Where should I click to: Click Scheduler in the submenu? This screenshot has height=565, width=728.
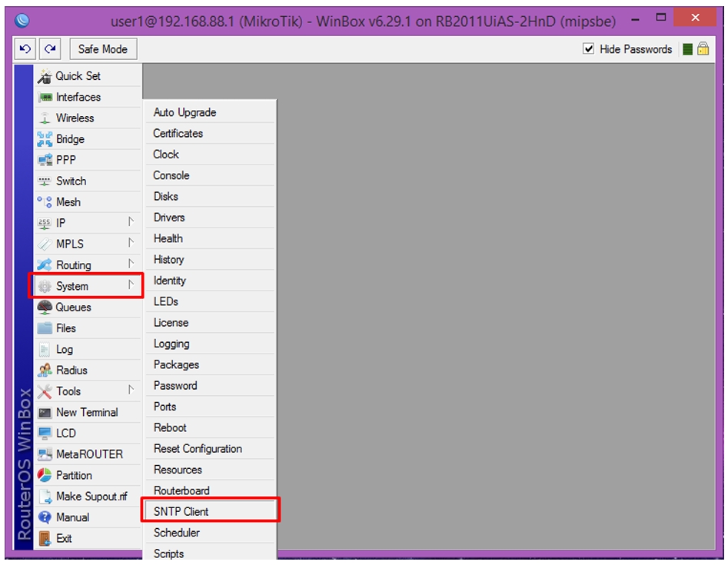point(211,533)
